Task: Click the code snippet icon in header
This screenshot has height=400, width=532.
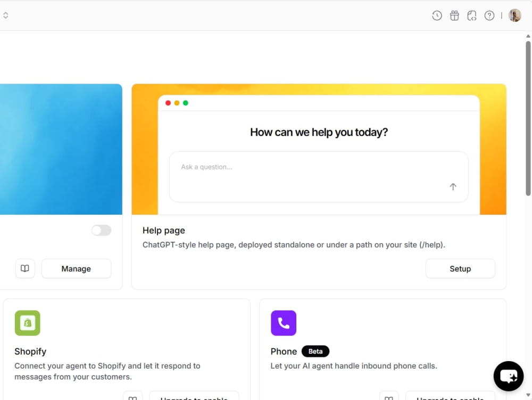Action: point(471,15)
